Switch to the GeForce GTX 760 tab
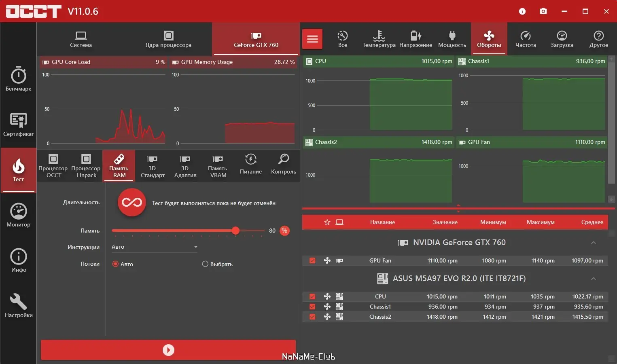Viewport: 617px width, 364px height. [256, 39]
